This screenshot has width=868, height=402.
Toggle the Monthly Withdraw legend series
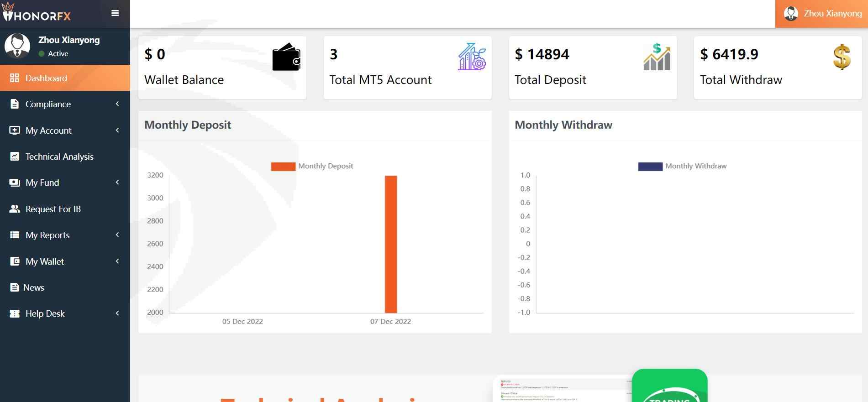682,166
